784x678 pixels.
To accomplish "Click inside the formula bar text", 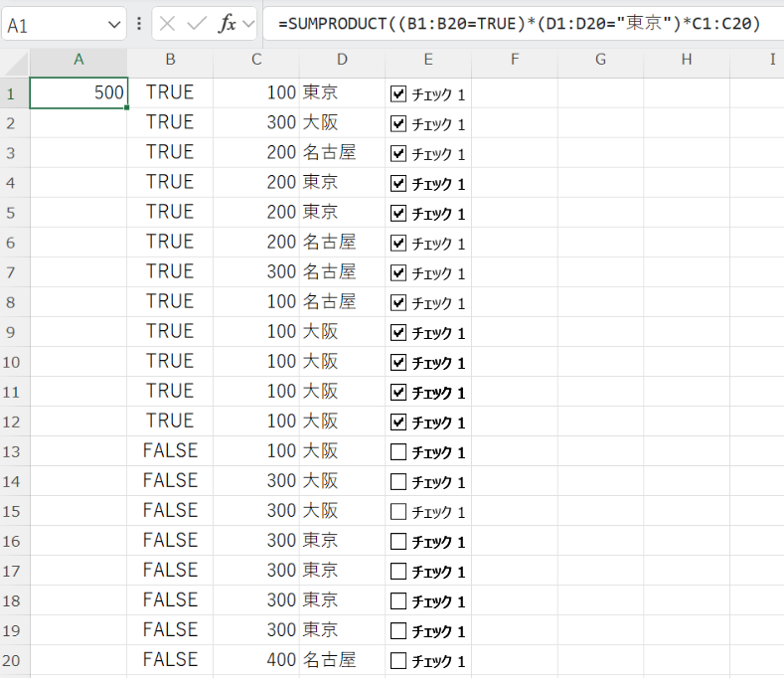I will (x=517, y=25).
